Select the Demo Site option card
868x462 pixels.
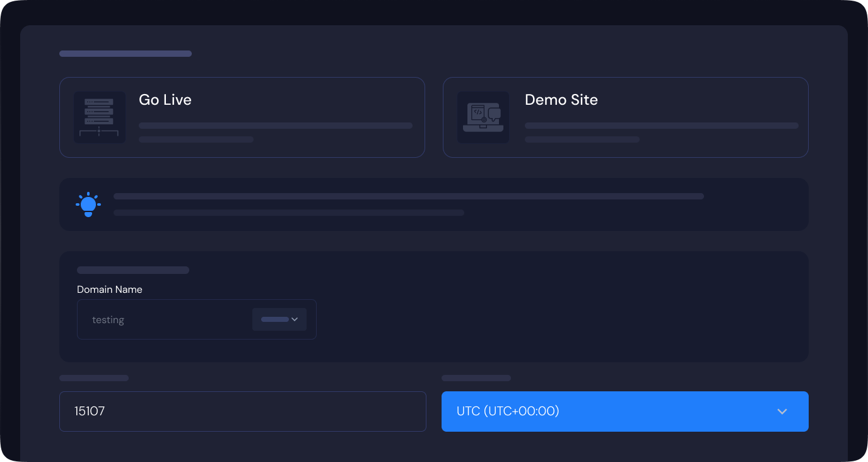point(625,117)
